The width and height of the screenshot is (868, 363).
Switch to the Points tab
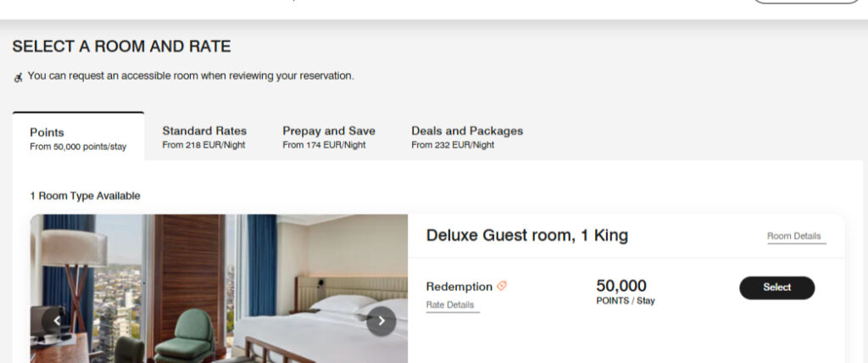pos(78,137)
